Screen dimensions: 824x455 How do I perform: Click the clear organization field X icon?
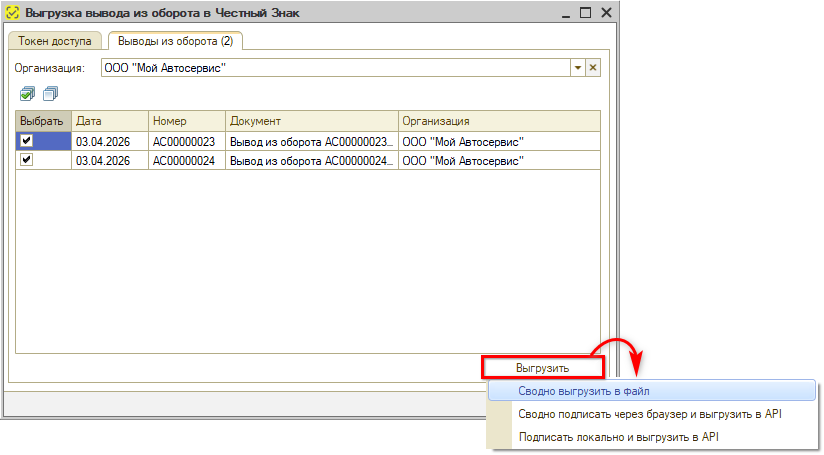592,67
